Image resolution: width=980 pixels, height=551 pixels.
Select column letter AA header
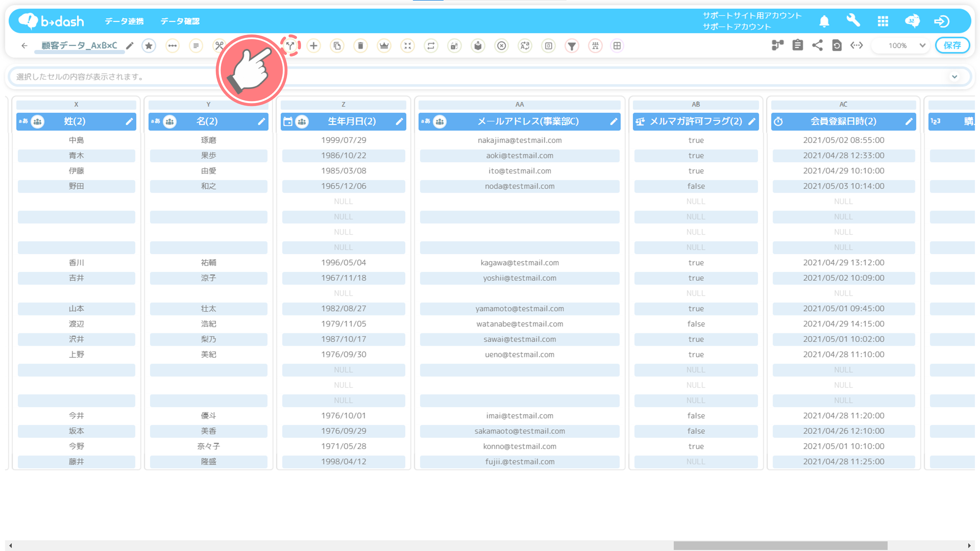(520, 104)
